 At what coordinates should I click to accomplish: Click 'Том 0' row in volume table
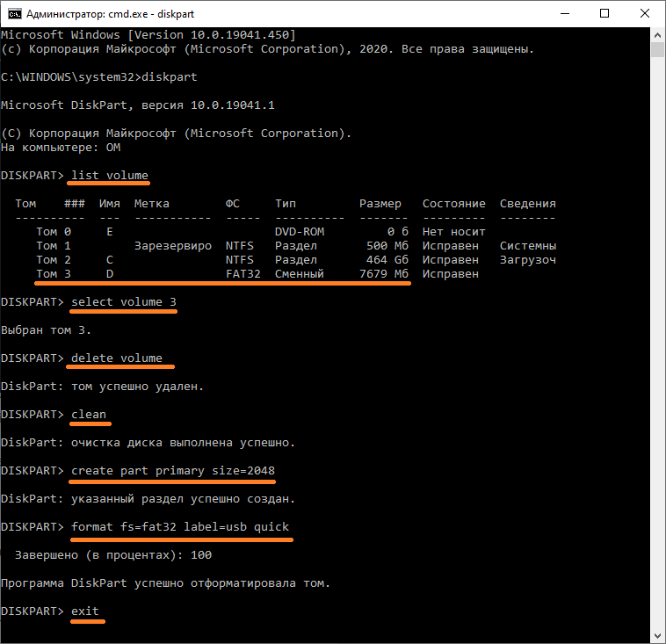click(x=261, y=232)
